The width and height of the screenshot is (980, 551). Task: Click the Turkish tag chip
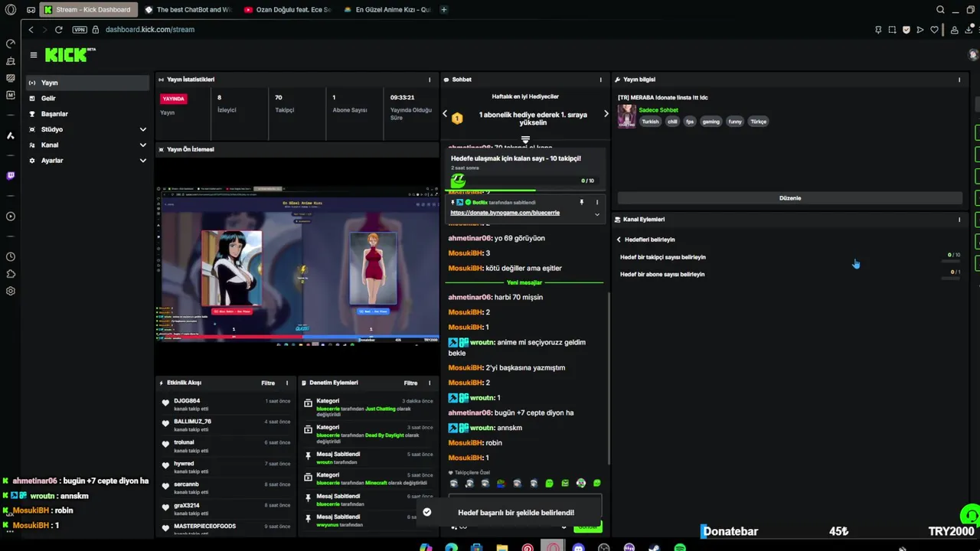tap(650, 122)
